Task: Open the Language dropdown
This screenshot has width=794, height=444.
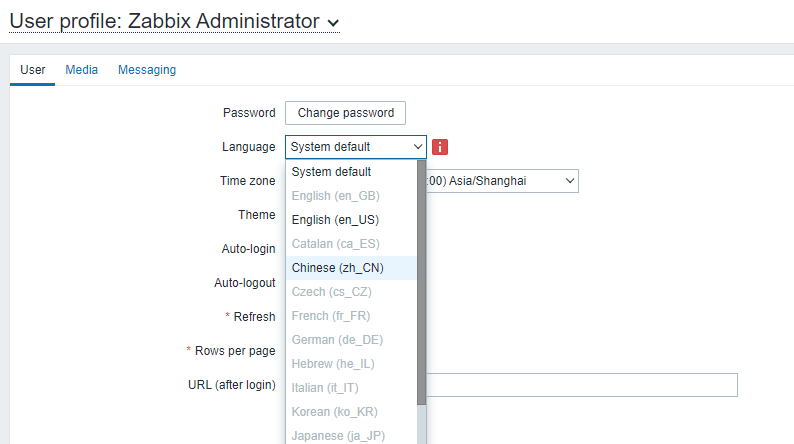Action: tap(355, 147)
